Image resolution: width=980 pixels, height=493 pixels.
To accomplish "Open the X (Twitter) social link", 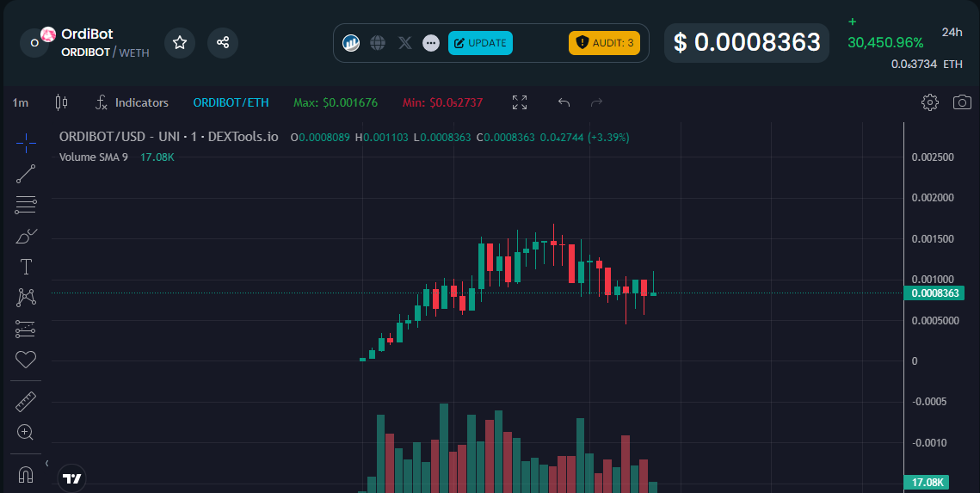I will tap(404, 43).
